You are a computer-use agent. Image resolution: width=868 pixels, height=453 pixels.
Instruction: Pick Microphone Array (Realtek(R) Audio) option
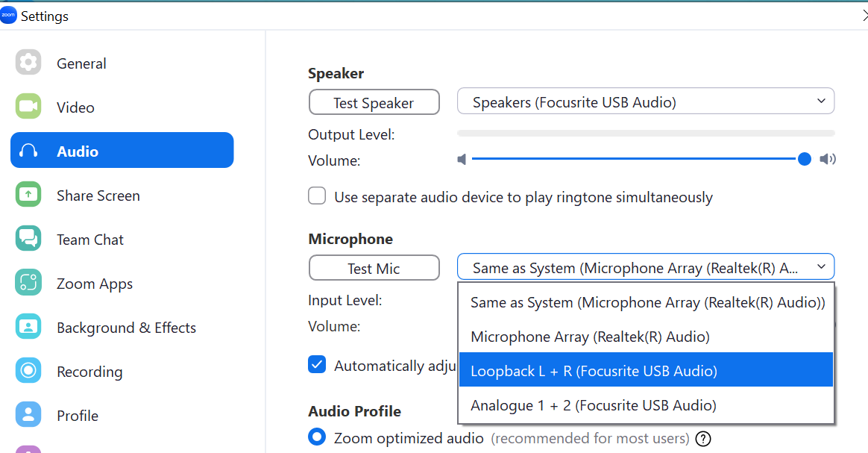pyautogui.click(x=646, y=336)
